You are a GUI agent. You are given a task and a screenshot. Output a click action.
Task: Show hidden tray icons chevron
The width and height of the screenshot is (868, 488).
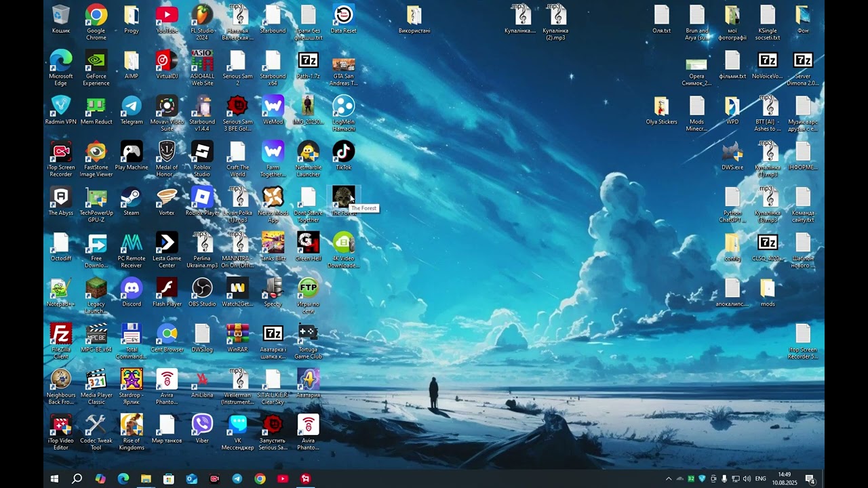pos(669,479)
